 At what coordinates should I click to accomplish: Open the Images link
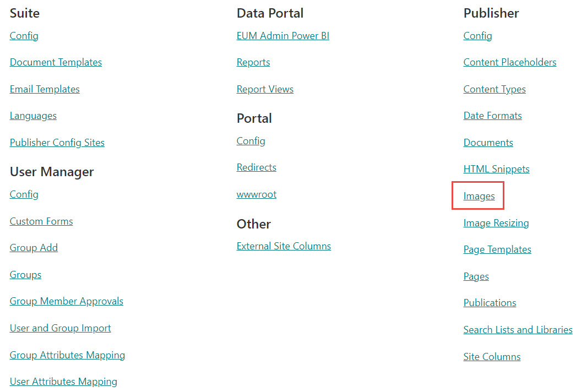click(x=479, y=196)
